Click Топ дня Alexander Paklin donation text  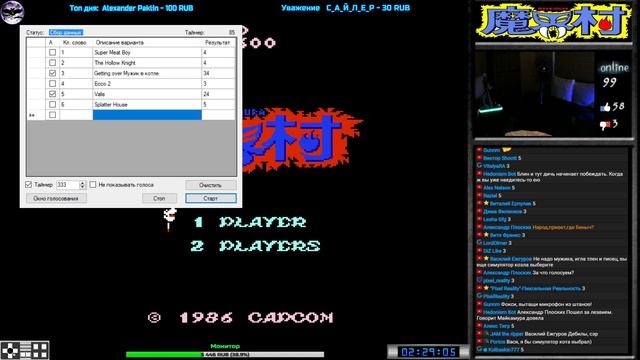click(131, 8)
